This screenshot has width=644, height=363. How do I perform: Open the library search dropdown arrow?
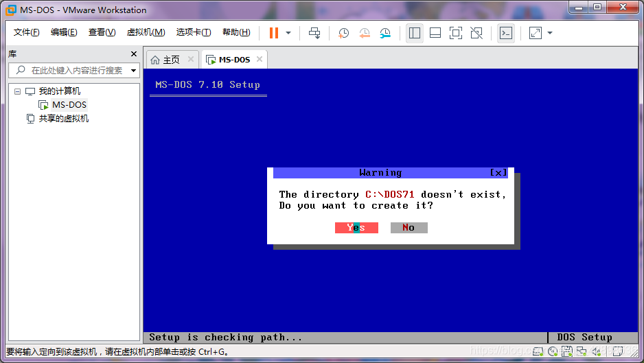pyautogui.click(x=133, y=71)
